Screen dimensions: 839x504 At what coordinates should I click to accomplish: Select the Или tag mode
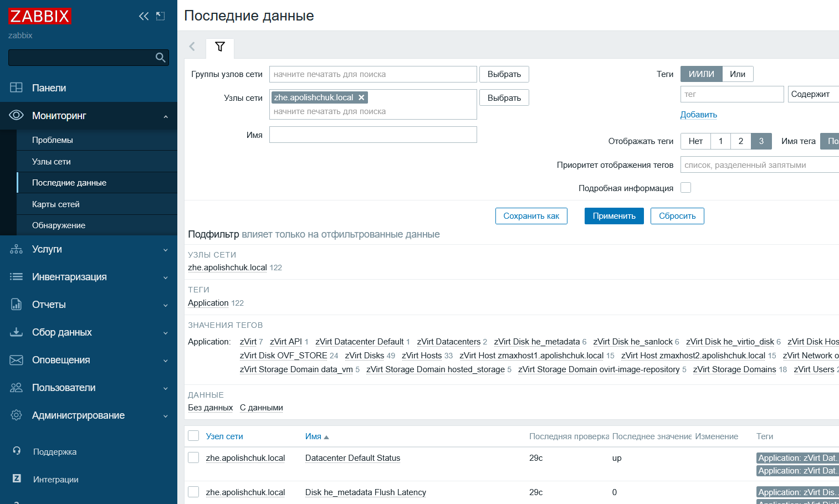738,74
